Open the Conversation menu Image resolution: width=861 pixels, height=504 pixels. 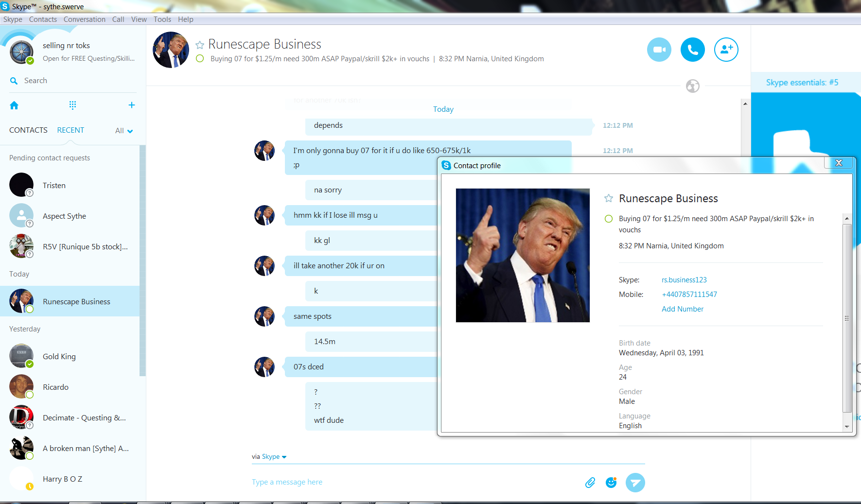(x=85, y=19)
